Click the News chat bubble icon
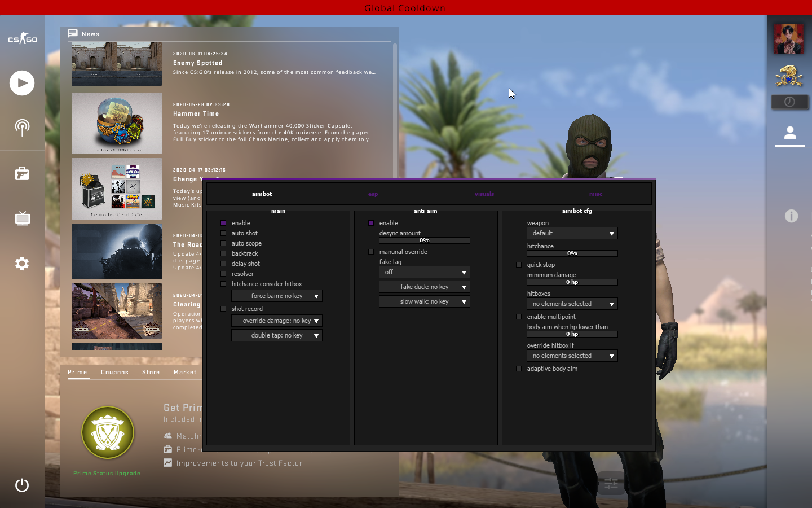This screenshot has height=508, width=812. (73, 34)
